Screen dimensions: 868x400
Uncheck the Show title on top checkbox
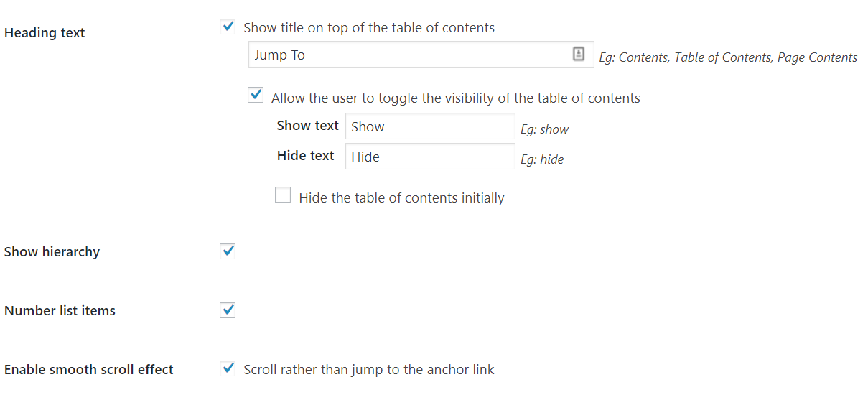[228, 27]
